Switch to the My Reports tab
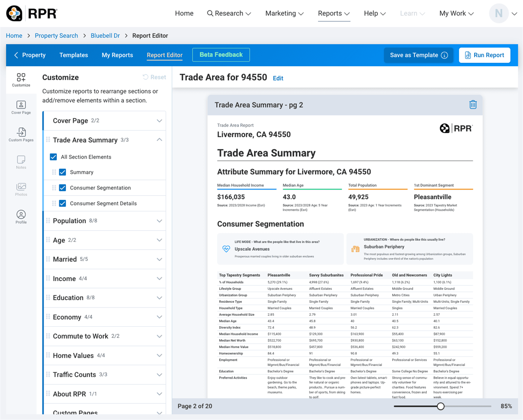This screenshot has height=420, width=523. click(117, 55)
